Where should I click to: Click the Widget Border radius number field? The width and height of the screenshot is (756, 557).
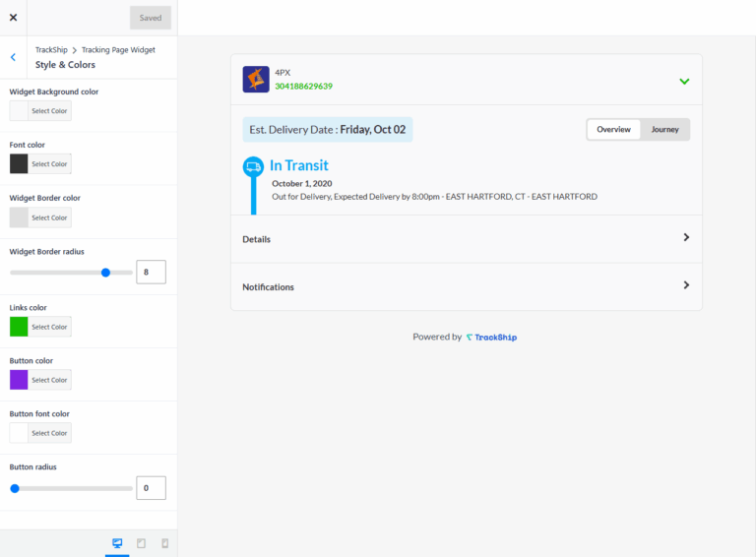coord(151,273)
